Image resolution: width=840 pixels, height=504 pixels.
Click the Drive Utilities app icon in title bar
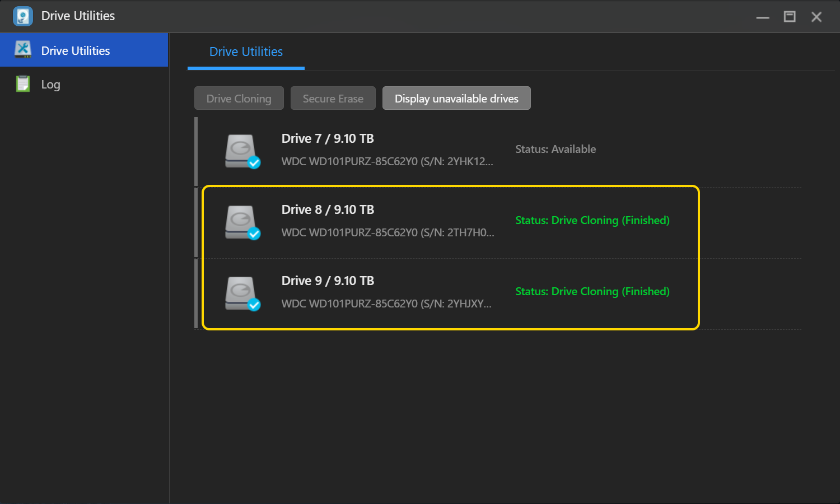(23, 16)
